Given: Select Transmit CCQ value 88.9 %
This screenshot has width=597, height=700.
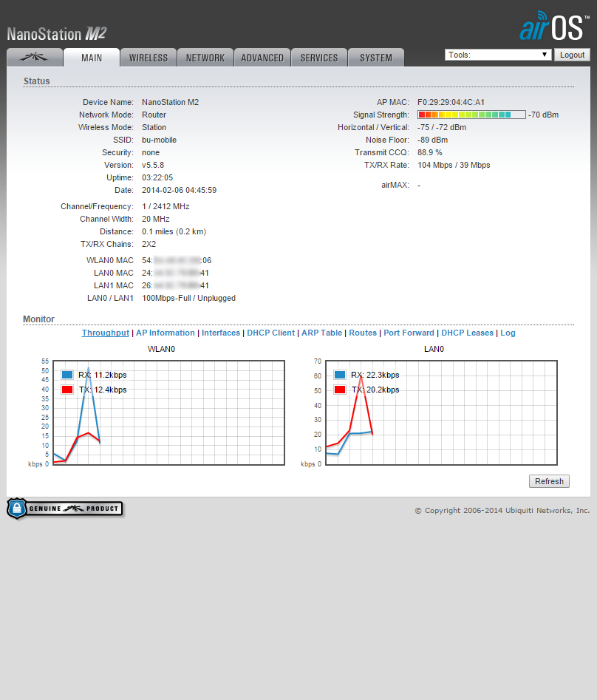Looking at the screenshot, I should (430, 152).
